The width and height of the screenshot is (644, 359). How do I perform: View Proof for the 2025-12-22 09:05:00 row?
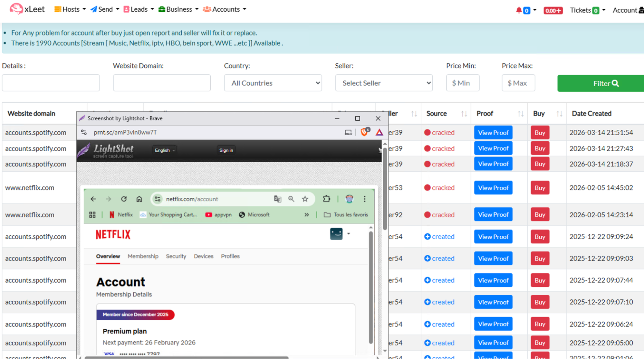(493, 343)
